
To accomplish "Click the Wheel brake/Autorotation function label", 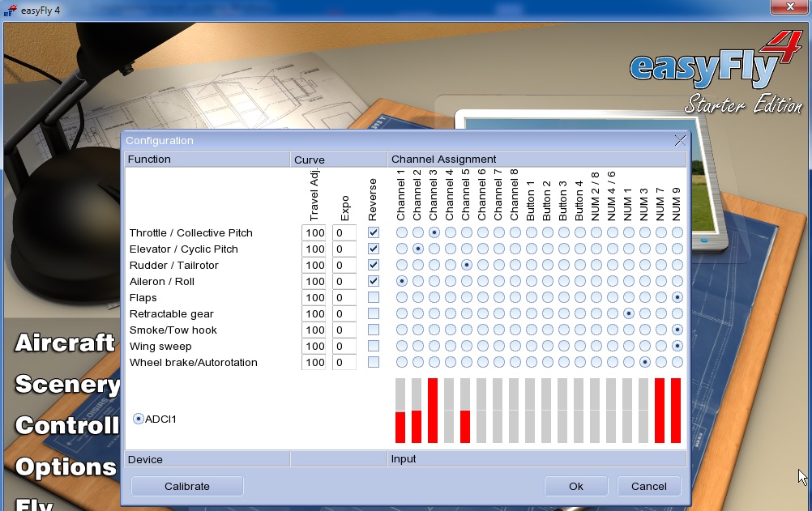I will click(193, 363).
